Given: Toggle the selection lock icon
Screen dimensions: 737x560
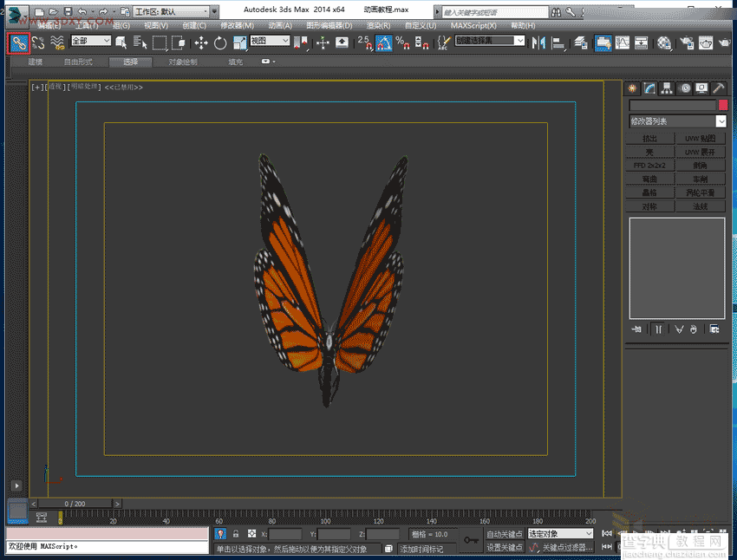Looking at the screenshot, I should tap(236, 534).
